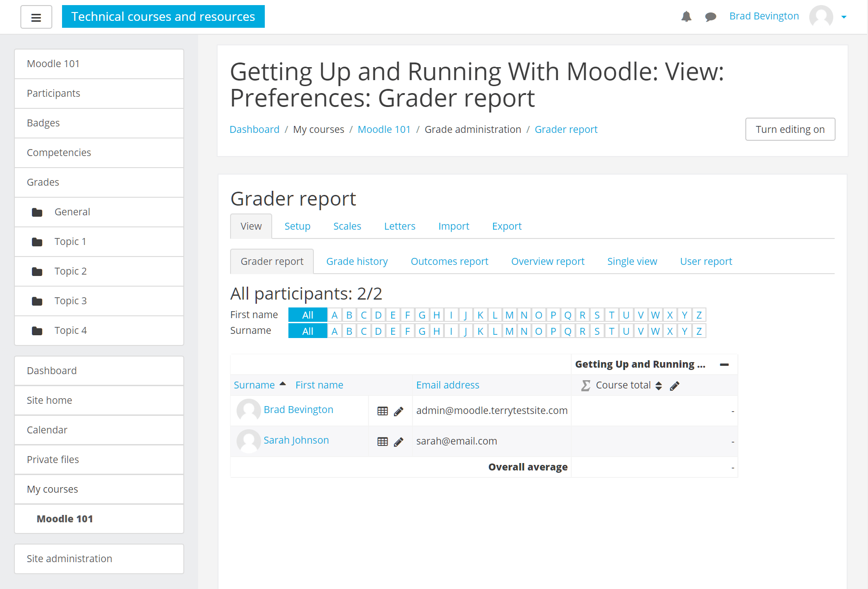Open the notifications bell icon
The image size is (868, 589).
tap(686, 17)
